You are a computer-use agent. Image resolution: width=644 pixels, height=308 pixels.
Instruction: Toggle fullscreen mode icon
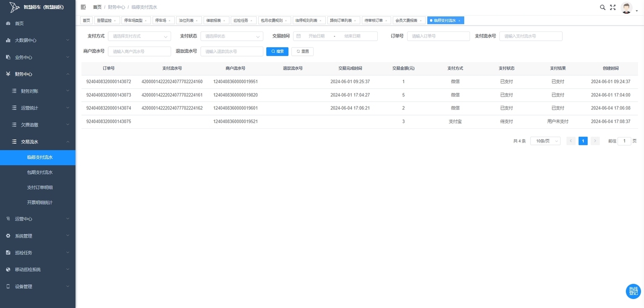[x=613, y=7]
